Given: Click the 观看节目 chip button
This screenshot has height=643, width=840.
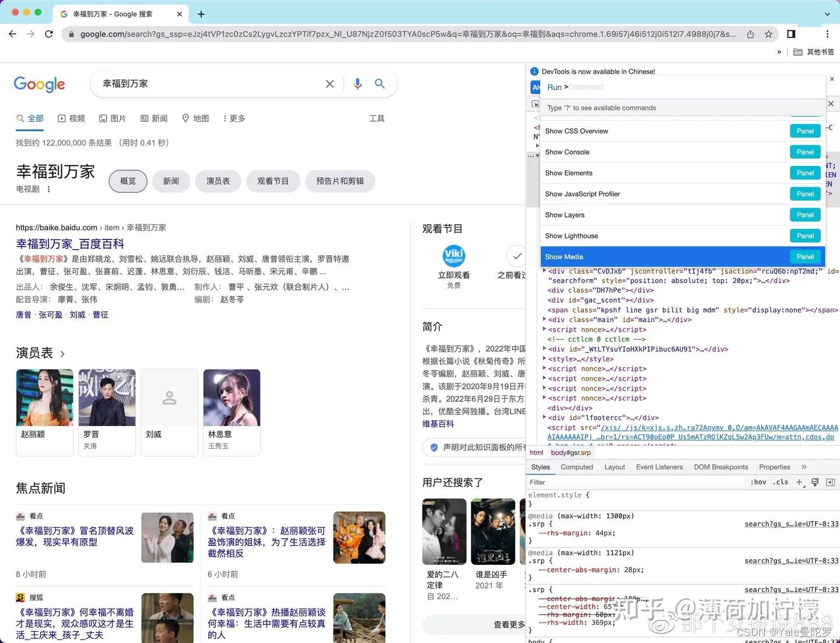Looking at the screenshot, I should tap(273, 181).
